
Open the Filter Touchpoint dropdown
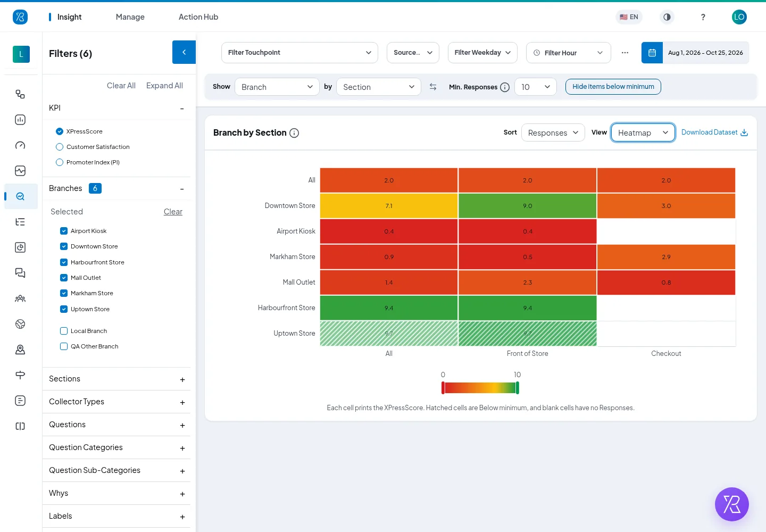click(299, 53)
